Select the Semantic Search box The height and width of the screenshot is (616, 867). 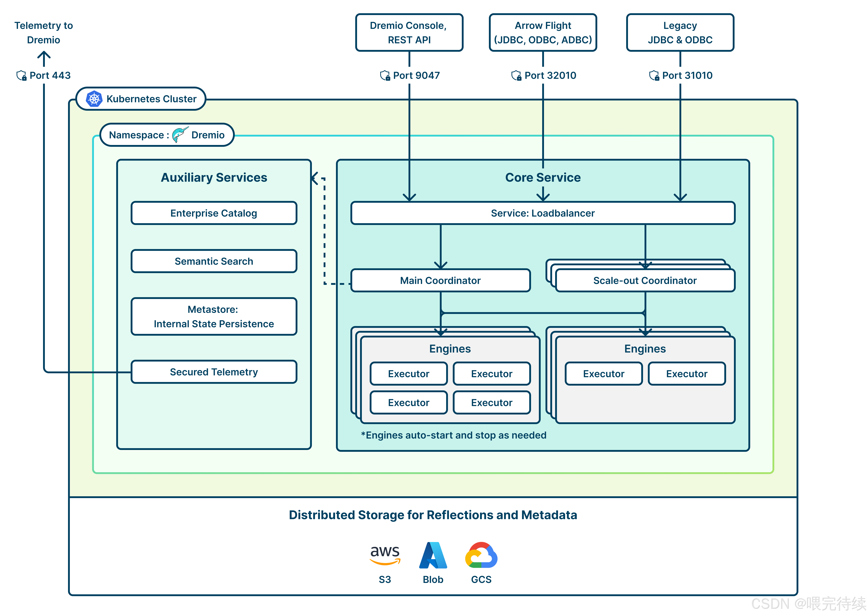pos(214,261)
